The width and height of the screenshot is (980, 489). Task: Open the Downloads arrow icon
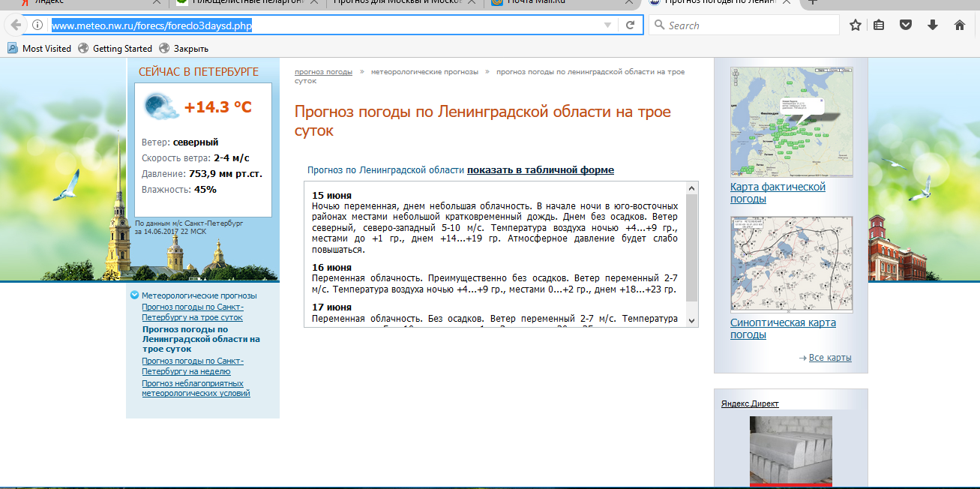[933, 25]
